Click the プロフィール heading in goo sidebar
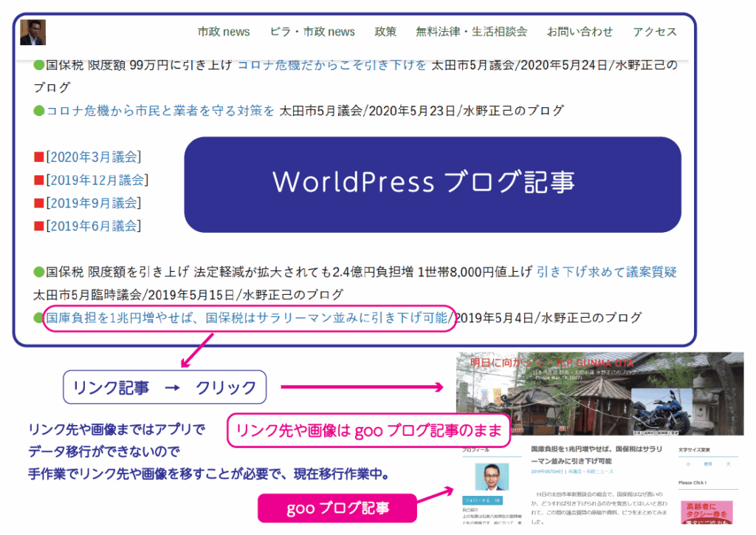756x535 pixels. click(x=476, y=449)
